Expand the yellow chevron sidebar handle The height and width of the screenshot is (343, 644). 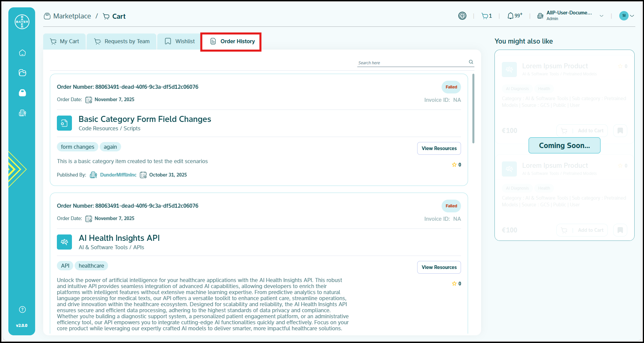point(17,169)
